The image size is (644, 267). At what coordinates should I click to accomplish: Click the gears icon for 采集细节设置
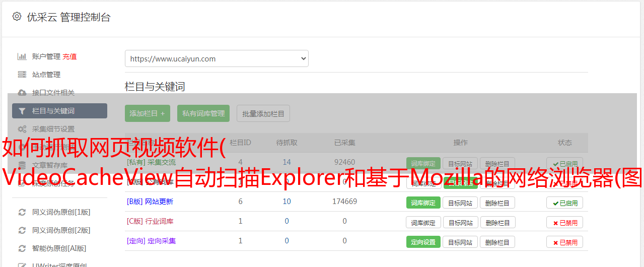(22, 129)
